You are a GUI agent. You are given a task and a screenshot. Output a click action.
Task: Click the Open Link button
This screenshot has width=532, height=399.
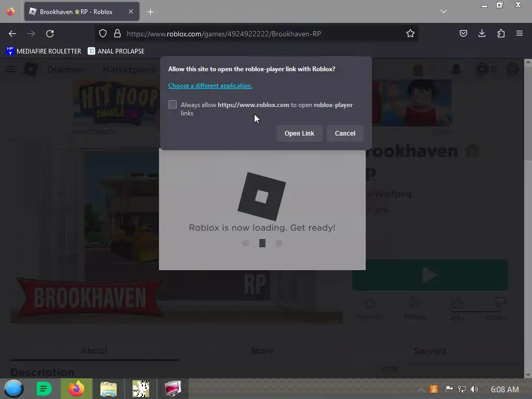pyautogui.click(x=299, y=134)
